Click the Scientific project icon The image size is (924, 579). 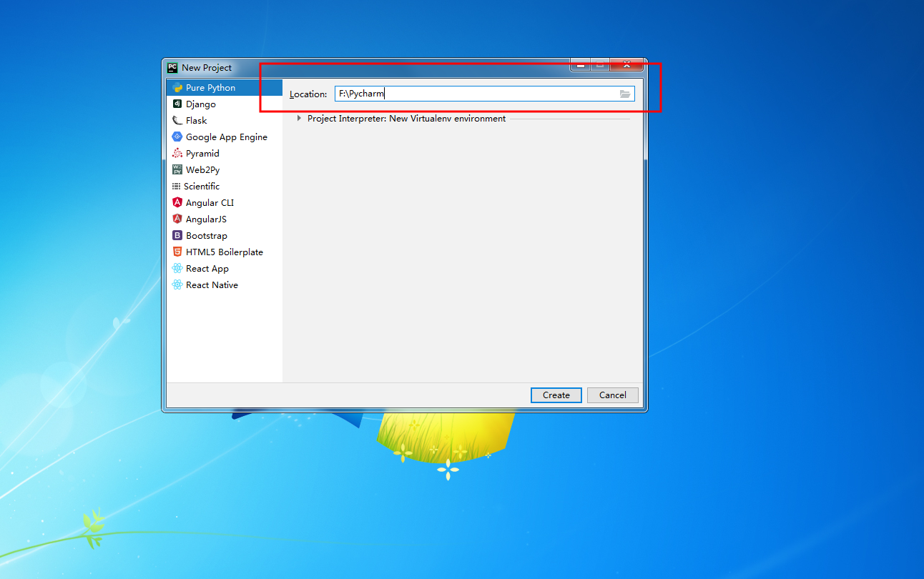click(177, 187)
